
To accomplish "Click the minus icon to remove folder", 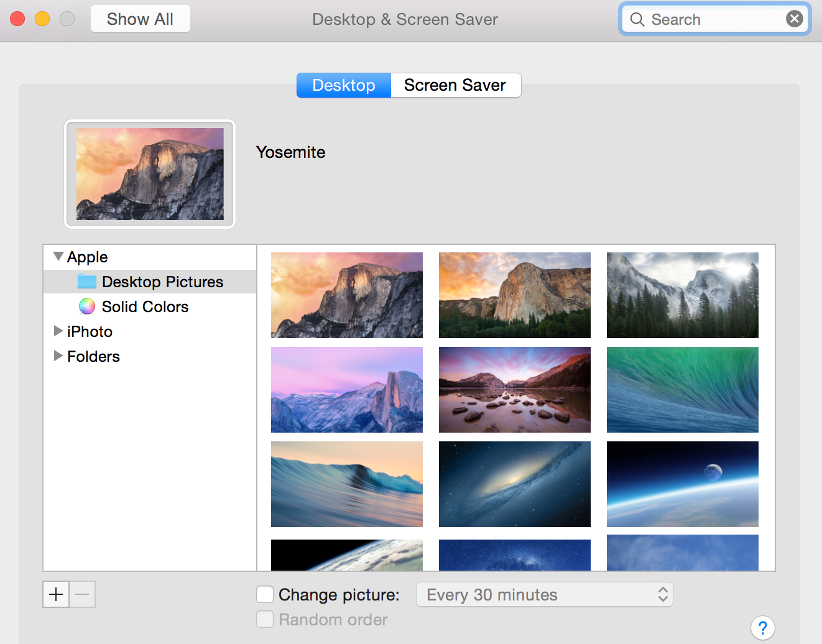I will [82, 595].
